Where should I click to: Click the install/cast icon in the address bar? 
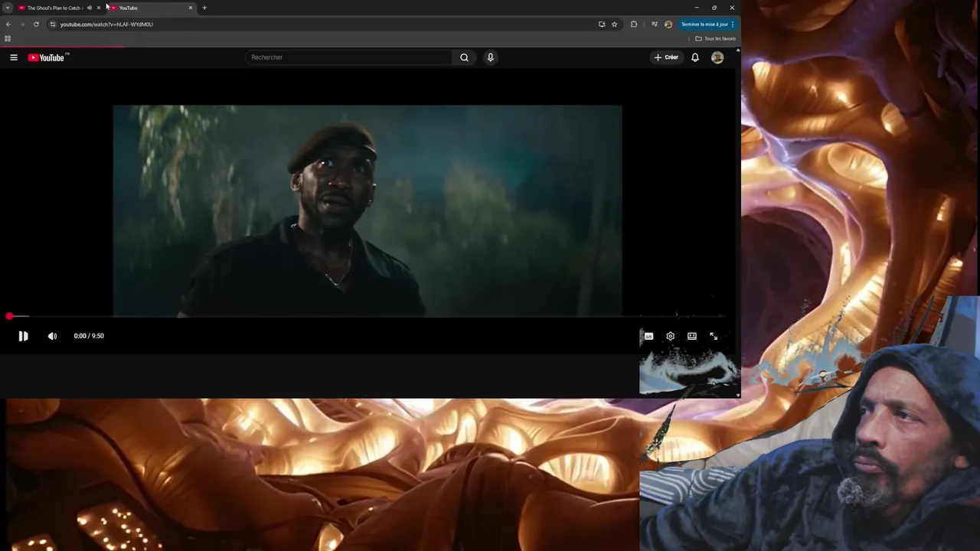tap(602, 24)
